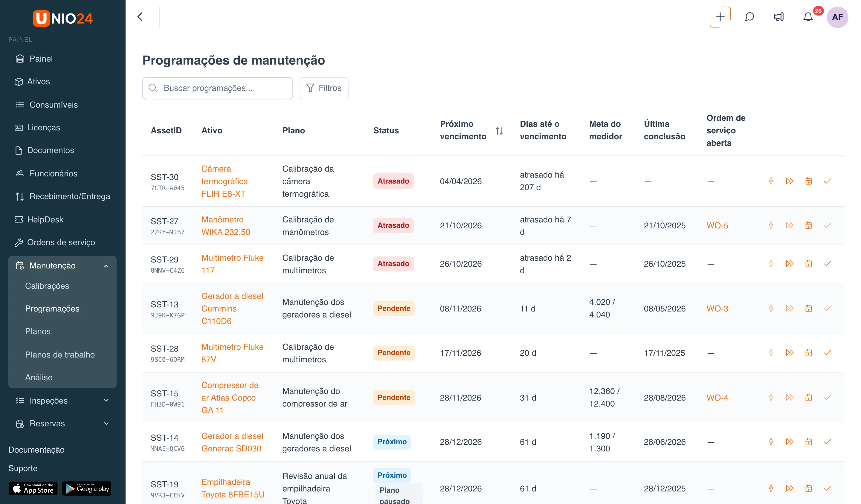861x504 pixels.
Task: Sort by Próximo vencimento column arrows
Action: (x=499, y=131)
